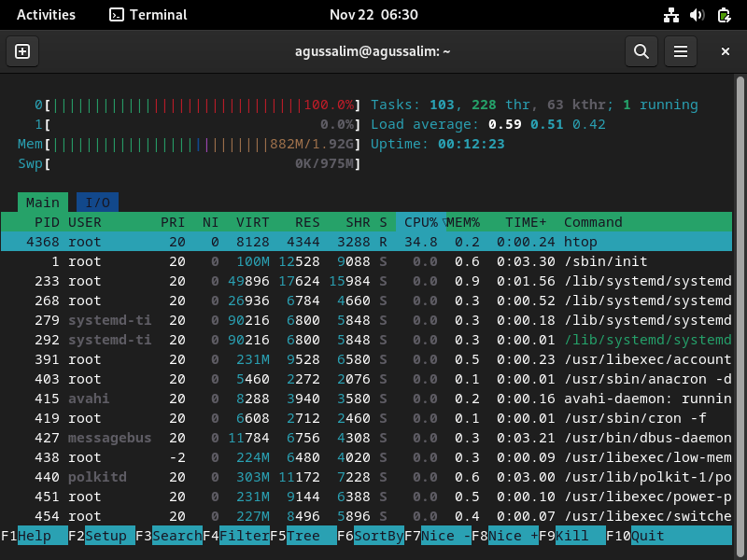
Task: Sort by the PRI column header
Action: tap(173, 222)
